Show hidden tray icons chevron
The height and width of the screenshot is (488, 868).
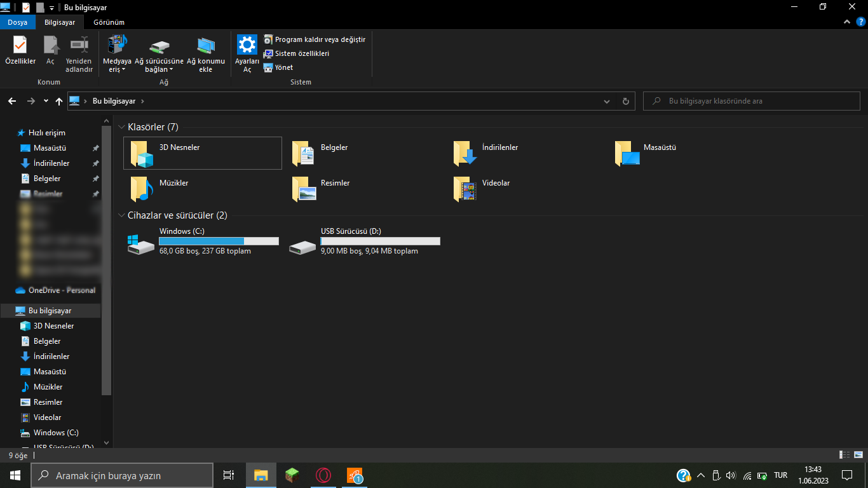pyautogui.click(x=701, y=475)
